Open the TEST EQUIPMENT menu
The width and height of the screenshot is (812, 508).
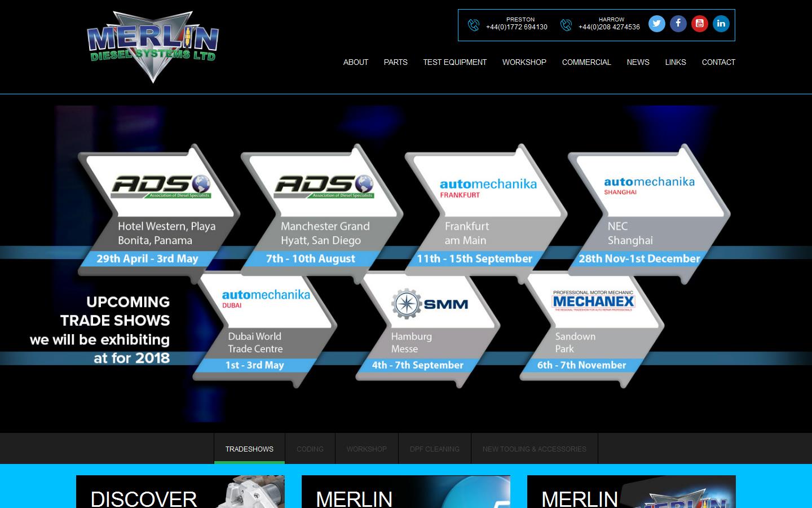[x=454, y=63]
